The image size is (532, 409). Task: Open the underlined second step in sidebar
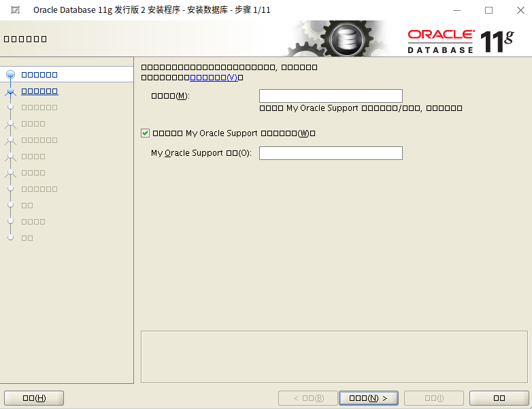pos(39,91)
